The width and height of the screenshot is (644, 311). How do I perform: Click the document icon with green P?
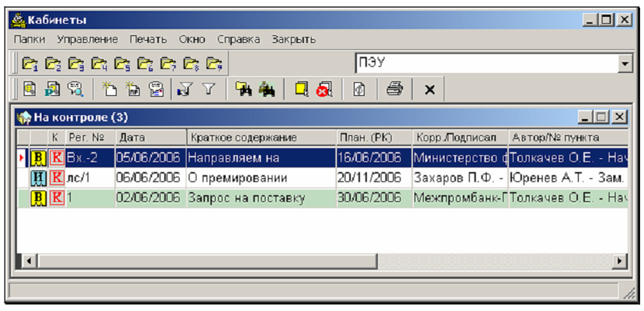pos(52,89)
